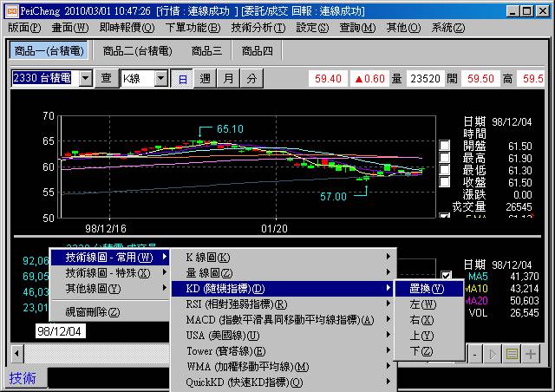Expand the WMA (加權移動平均線) submenu
The image size is (555, 392).
(284, 366)
